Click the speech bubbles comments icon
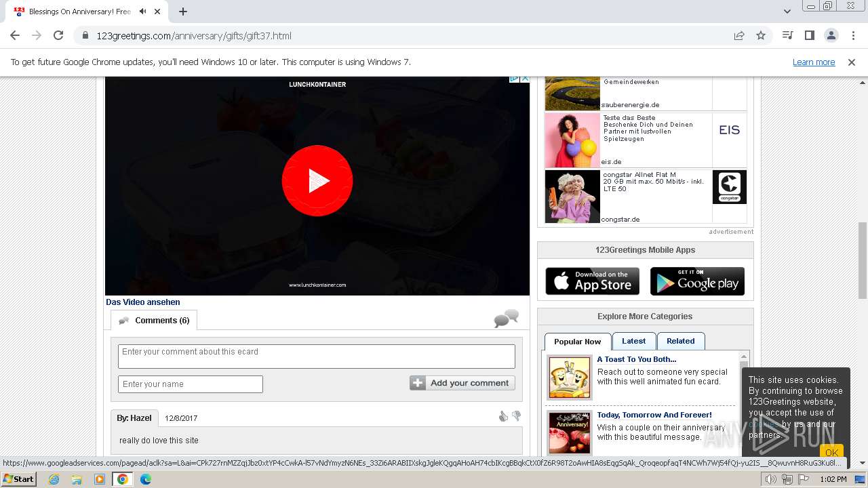This screenshot has width=868, height=488. tap(507, 319)
